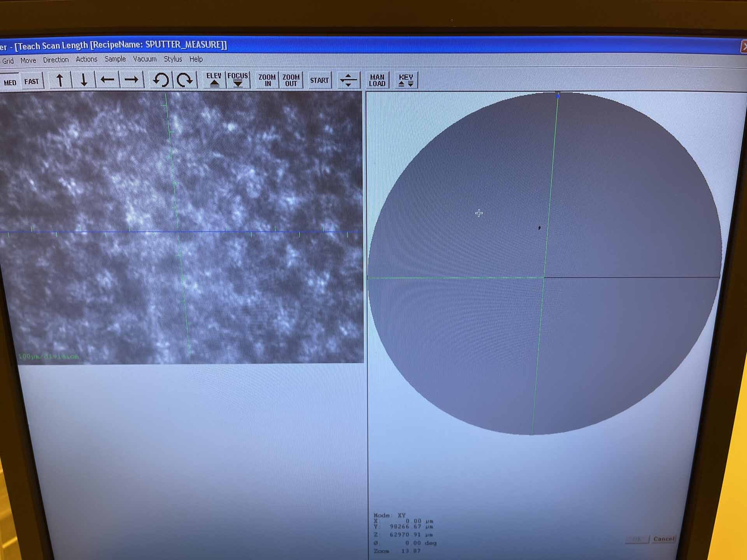Select FAST speed setting
This screenshot has width=747, height=560.
[32, 81]
